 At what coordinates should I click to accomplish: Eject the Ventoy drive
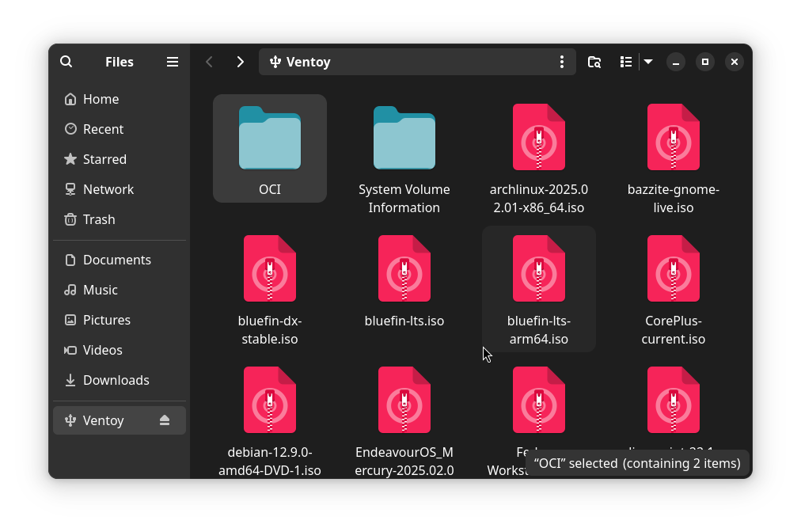coord(164,420)
